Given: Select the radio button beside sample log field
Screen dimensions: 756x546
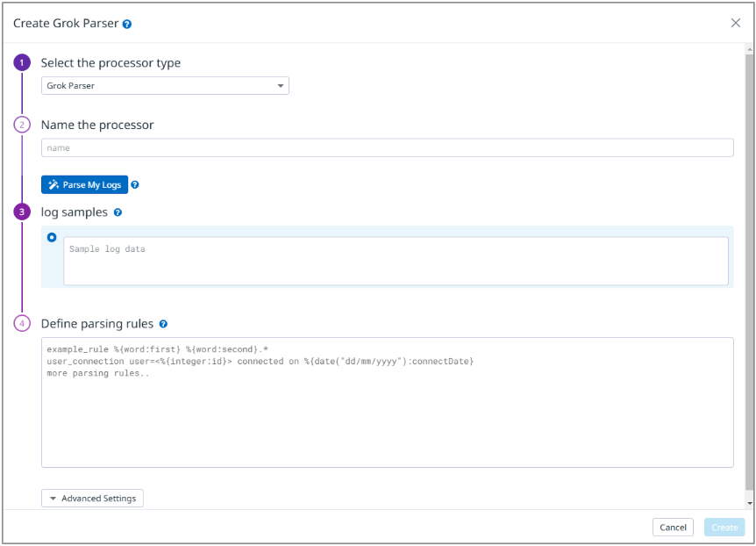Looking at the screenshot, I should pos(52,237).
